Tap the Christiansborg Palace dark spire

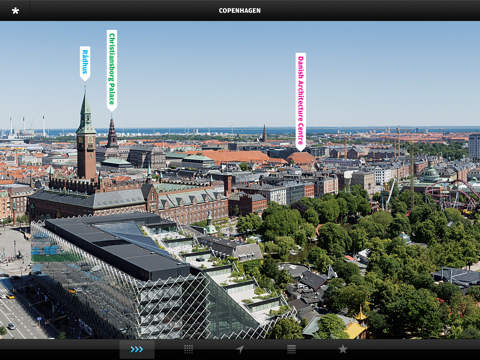(112, 132)
